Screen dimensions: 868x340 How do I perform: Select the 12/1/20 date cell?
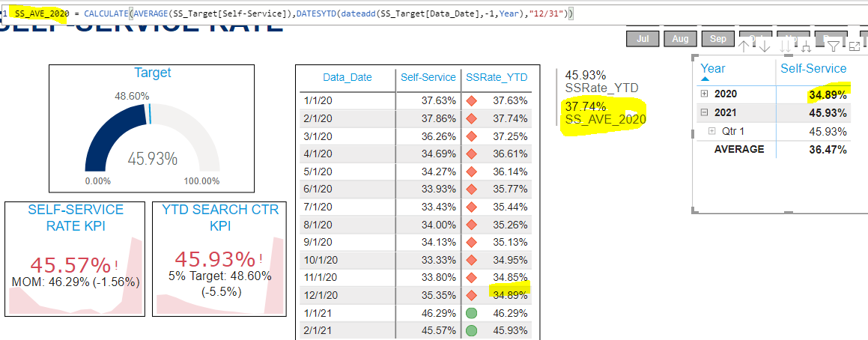tap(319, 295)
